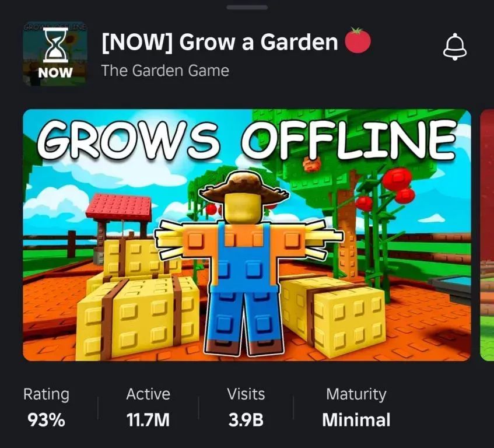Tap the 93% rating value
This screenshot has width=494, height=448.
pos(46,420)
